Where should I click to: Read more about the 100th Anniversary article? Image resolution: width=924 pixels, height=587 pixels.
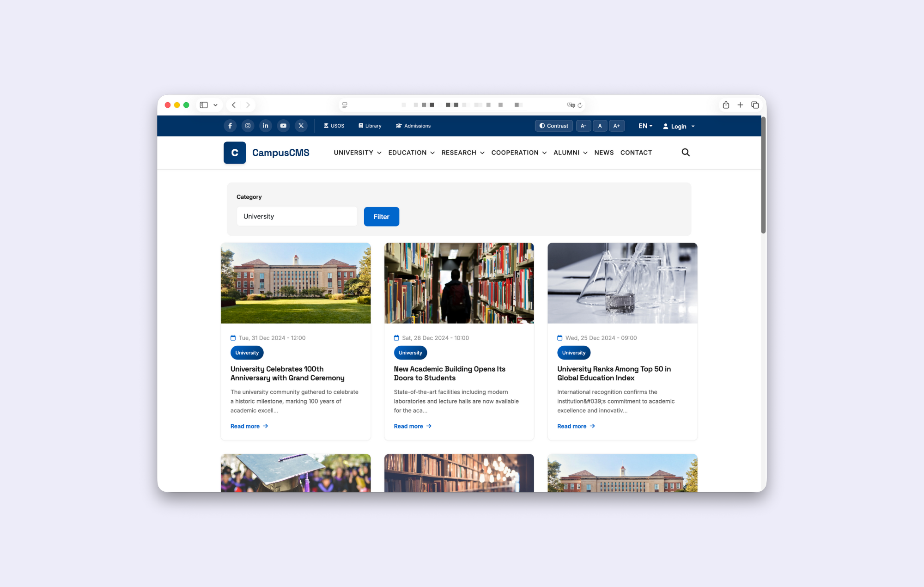[x=249, y=426]
